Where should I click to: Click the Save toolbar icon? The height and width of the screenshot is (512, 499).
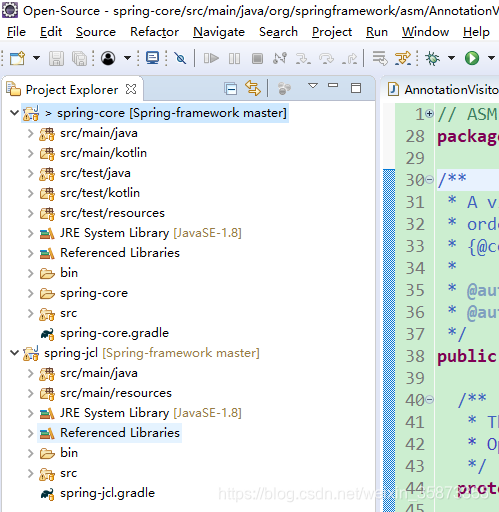[x=56, y=59]
